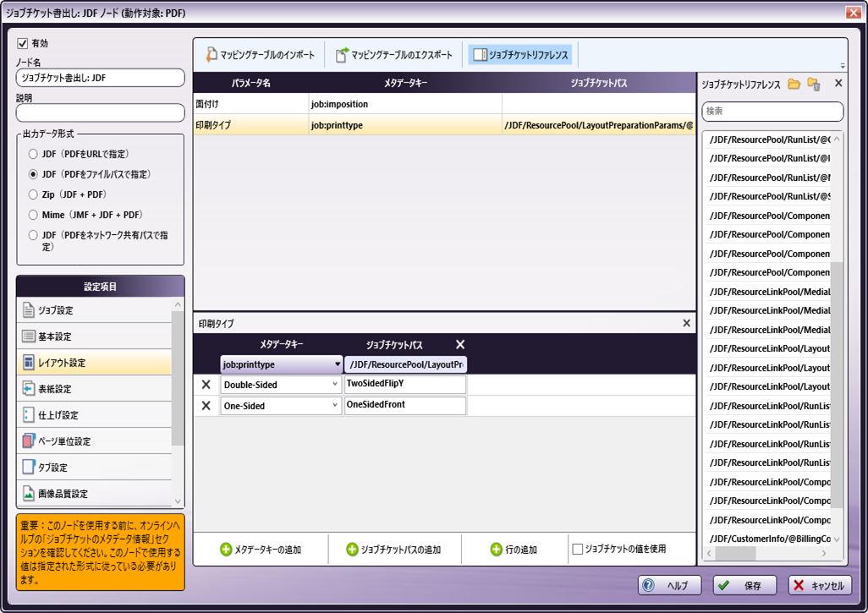Click the green check icon on 保存
The height and width of the screenshot is (613, 868).
tap(723, 585)
